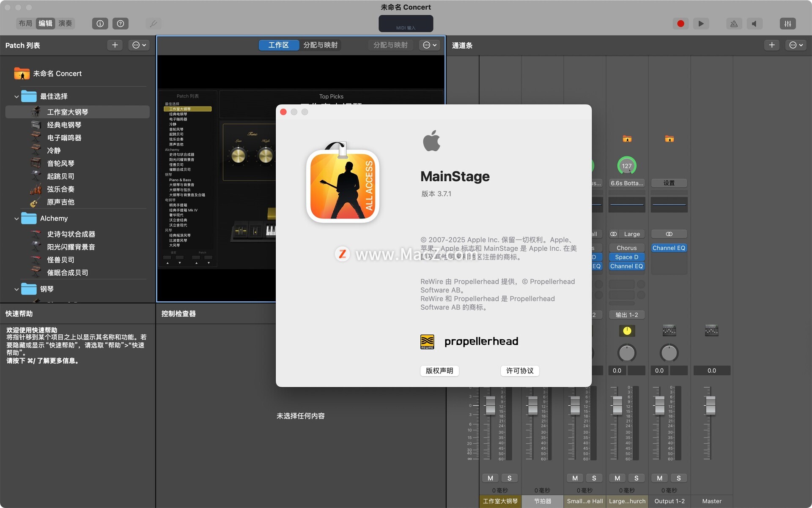
Task: Click the 输出 1-2 output slot
Action: click(x=627, y=315)
